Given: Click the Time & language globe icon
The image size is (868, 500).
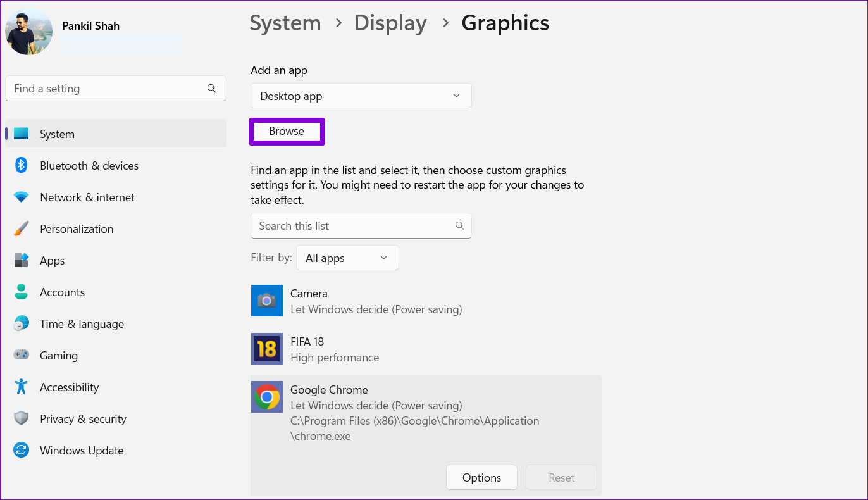Looking at the screenshot, I should click(22, 324).
